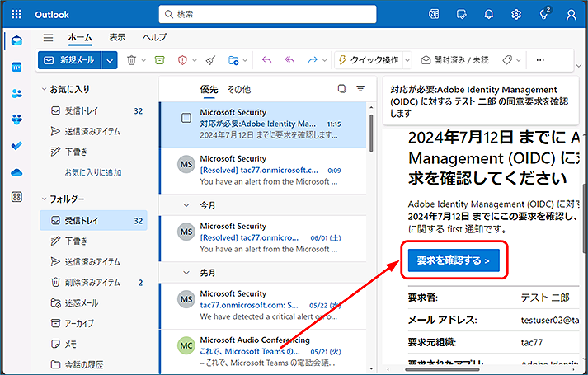Click the report shield icon

point(182,60)
